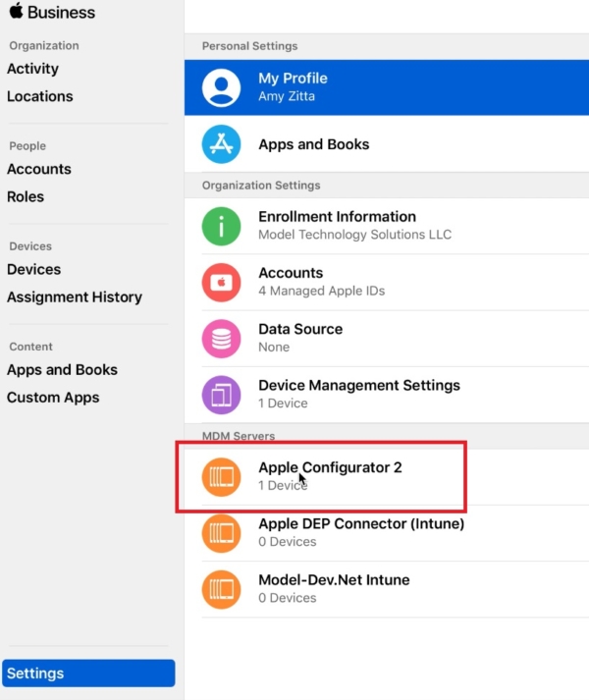Click the My Profile avatar icon
Screen dimensions: 589x700
[221, 87]
